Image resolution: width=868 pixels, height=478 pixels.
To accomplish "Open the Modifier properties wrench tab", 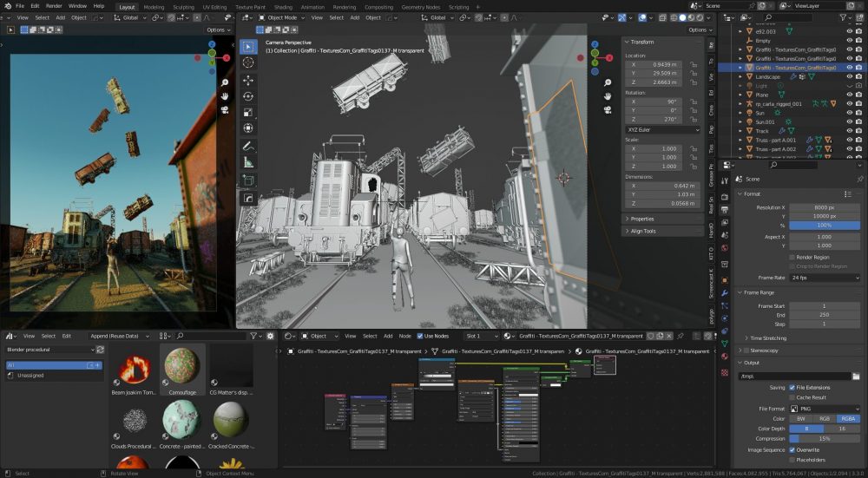I will (725, 292).
